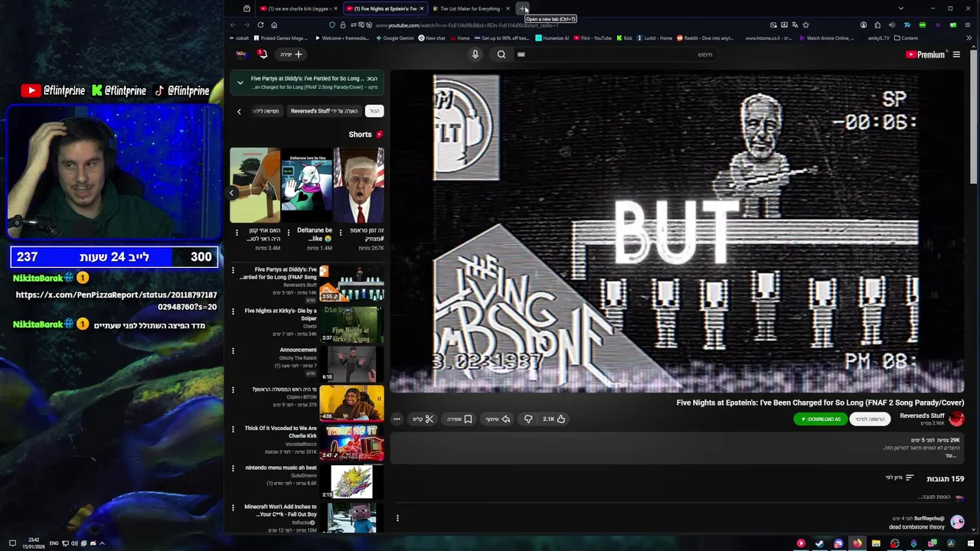Open options menu for 'nintendo menu music' video
This screenshot has width=980, height=551.
[234, 468]
